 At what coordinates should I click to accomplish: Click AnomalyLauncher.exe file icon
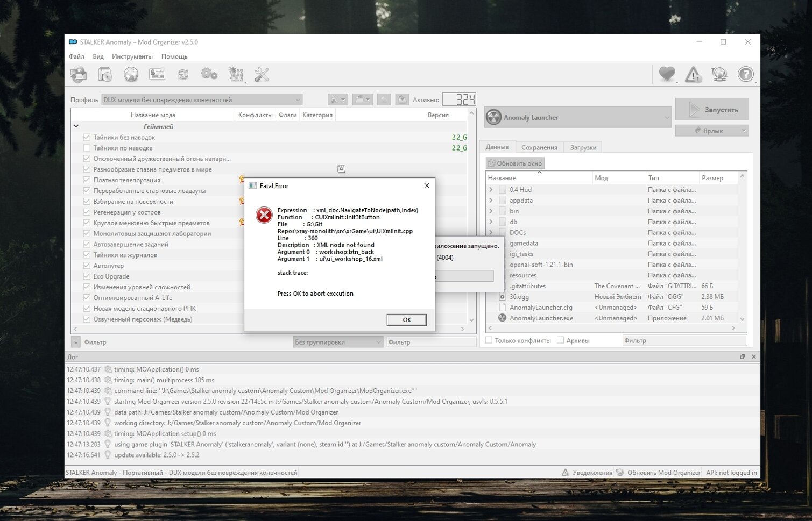coord(502,318)
